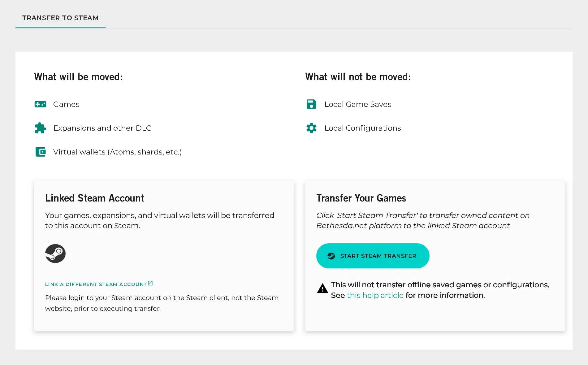Click the warning triangle icon
The height and width of the screenshot is (365, 588).
tap(322, 289)
